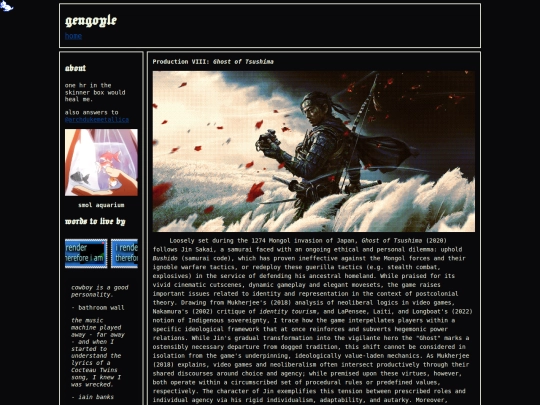Open the home link
Viewport: 540px width, 405px height.
[73, 36]
